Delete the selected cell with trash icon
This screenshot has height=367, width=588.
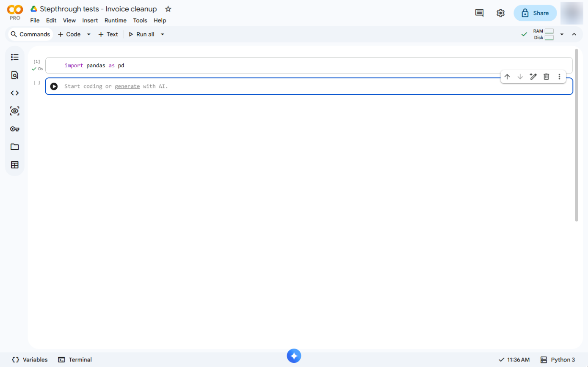click(547, 77)
